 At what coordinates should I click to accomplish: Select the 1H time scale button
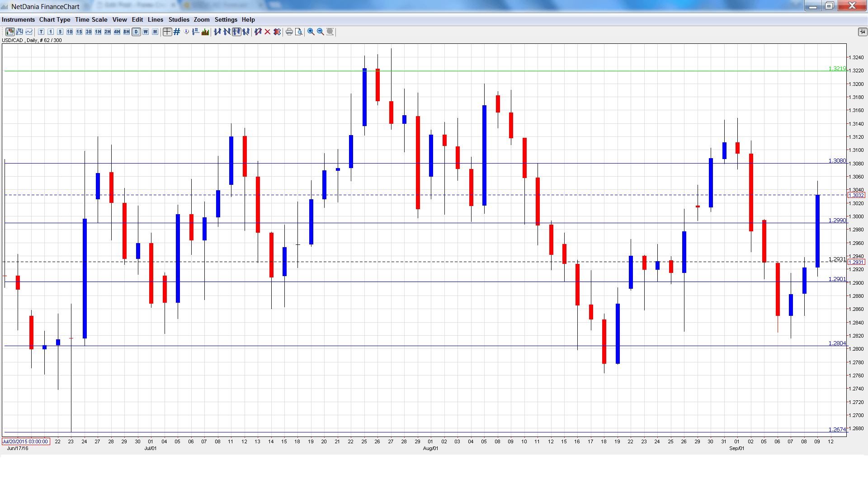(98, 32)
